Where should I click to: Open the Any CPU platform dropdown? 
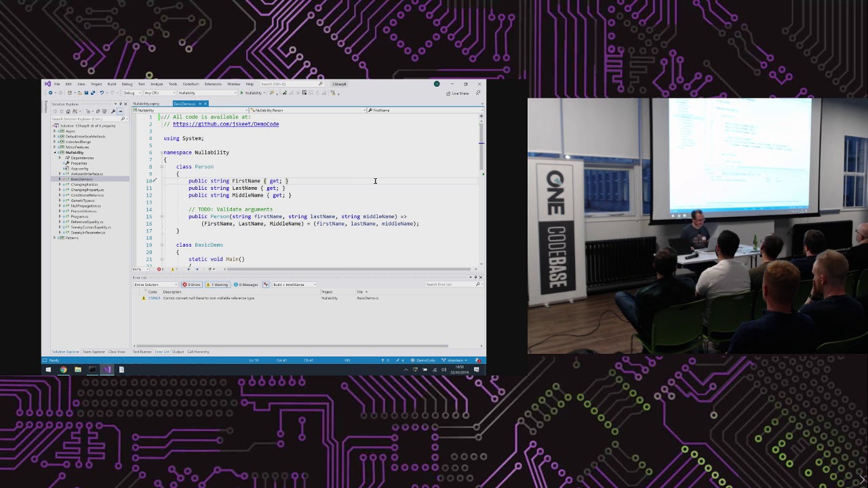point(160,93)
